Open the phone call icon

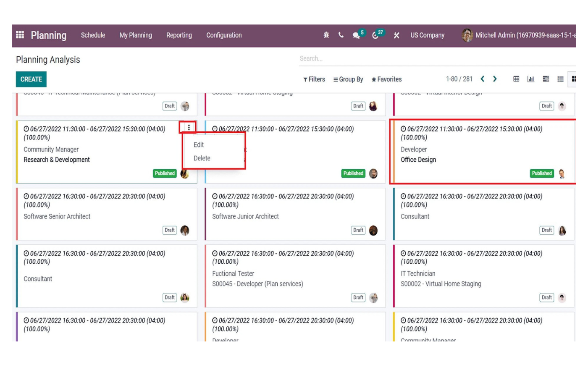[x=341, y=35]
